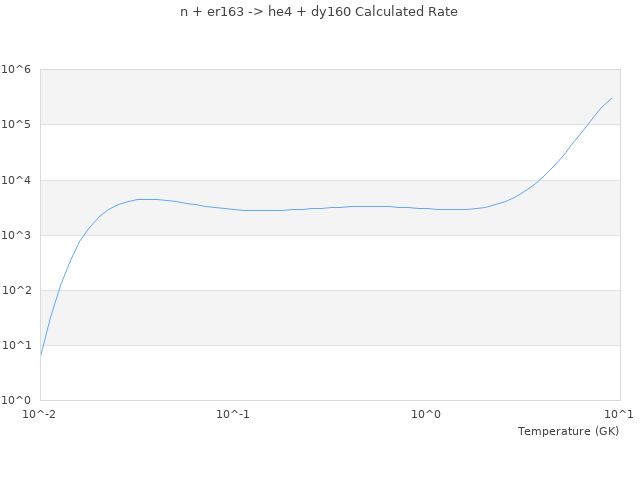The width and height of the screenshot is (640, 480).
Task: Click the 10^1 y-axis tick label
Action: [x=16, y=345]
